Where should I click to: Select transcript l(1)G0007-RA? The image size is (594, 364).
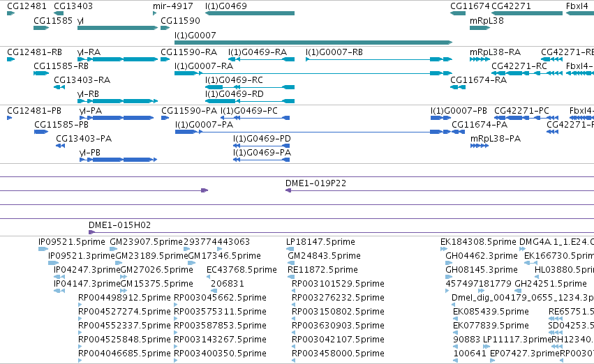tap(203, 66)
